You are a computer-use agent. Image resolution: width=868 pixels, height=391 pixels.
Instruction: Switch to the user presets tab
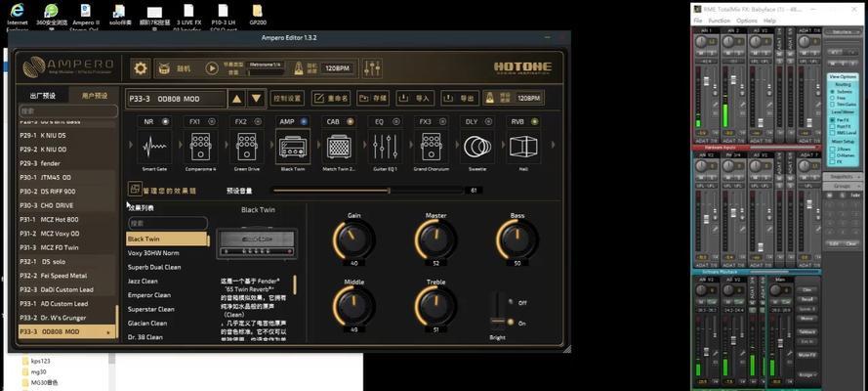click(94, 95)
